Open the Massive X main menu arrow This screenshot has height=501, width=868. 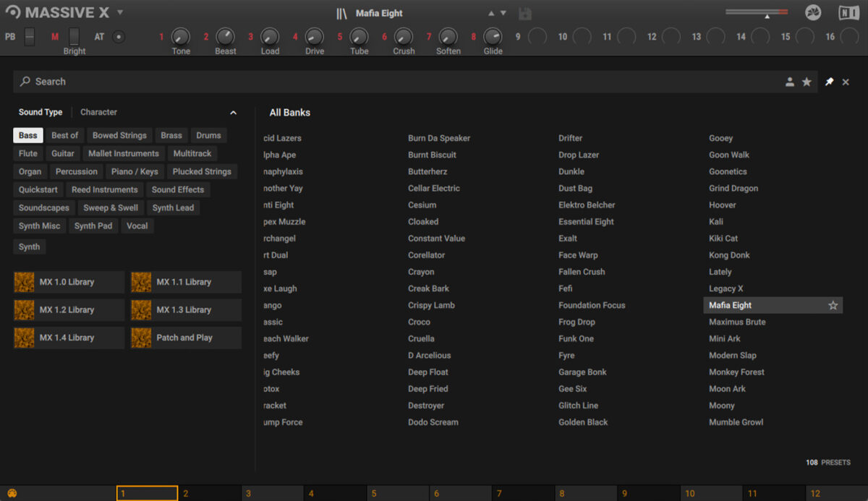tap(120, 12)
